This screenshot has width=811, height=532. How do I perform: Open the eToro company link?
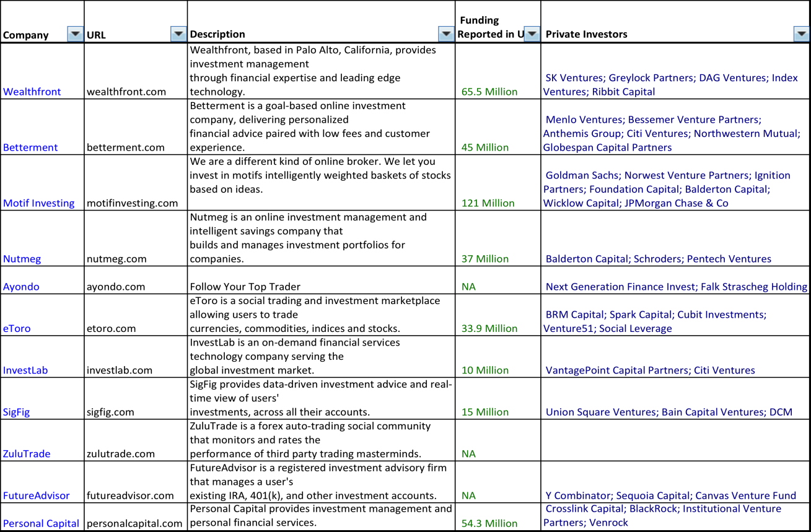pyautogui.click(x=17, y=328)
